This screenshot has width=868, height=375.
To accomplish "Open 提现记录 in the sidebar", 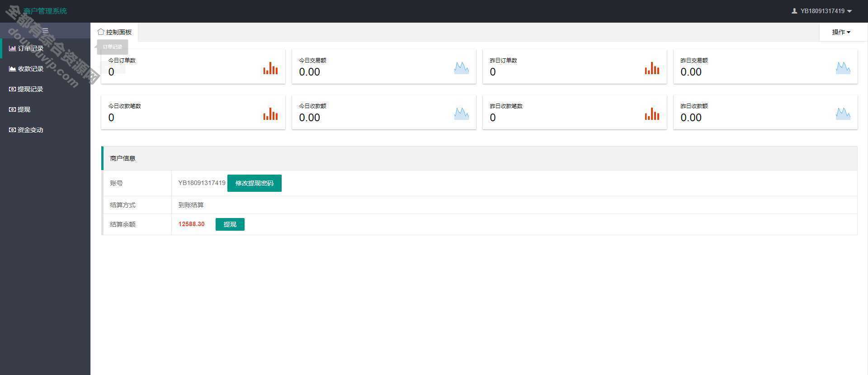I will point(45,89).
